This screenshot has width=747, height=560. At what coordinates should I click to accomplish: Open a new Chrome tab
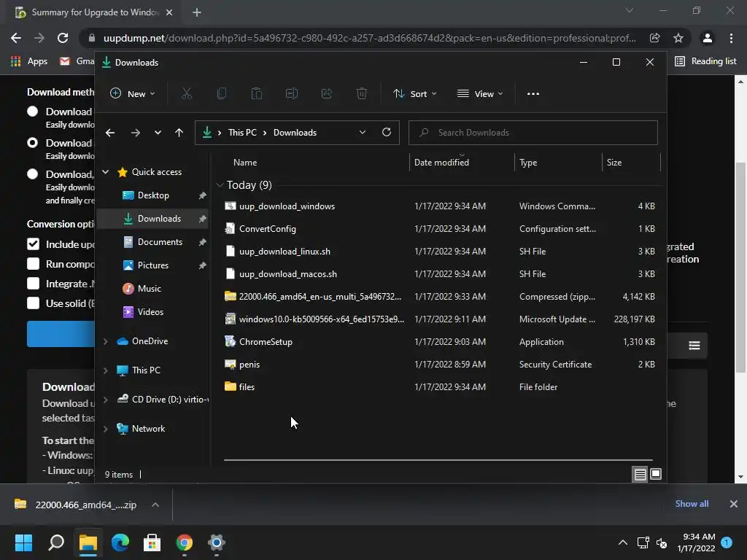(197, 12)
